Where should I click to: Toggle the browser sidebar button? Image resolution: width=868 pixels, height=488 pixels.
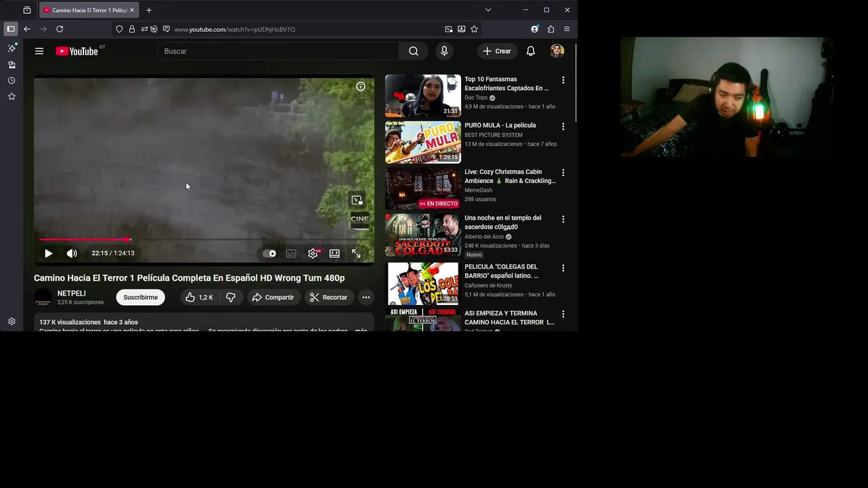pyautogui.click(x=10, y=29)
